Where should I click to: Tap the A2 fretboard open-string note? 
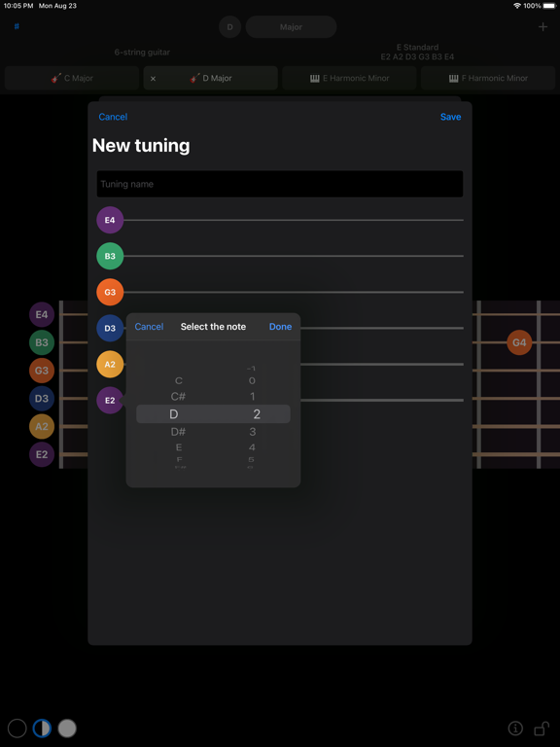coord(42,426)
